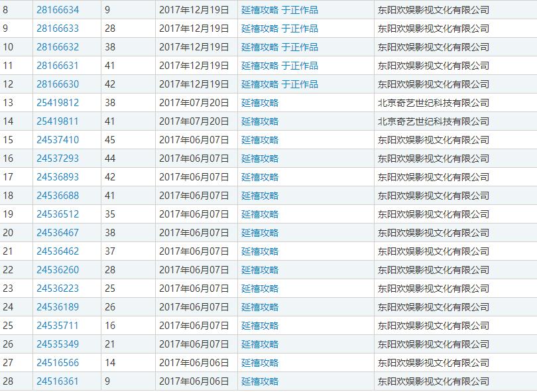Open 延禧攻略 trademark name in row 15
The height and width of the screenshot is (392, 537).
coord(260,140)
